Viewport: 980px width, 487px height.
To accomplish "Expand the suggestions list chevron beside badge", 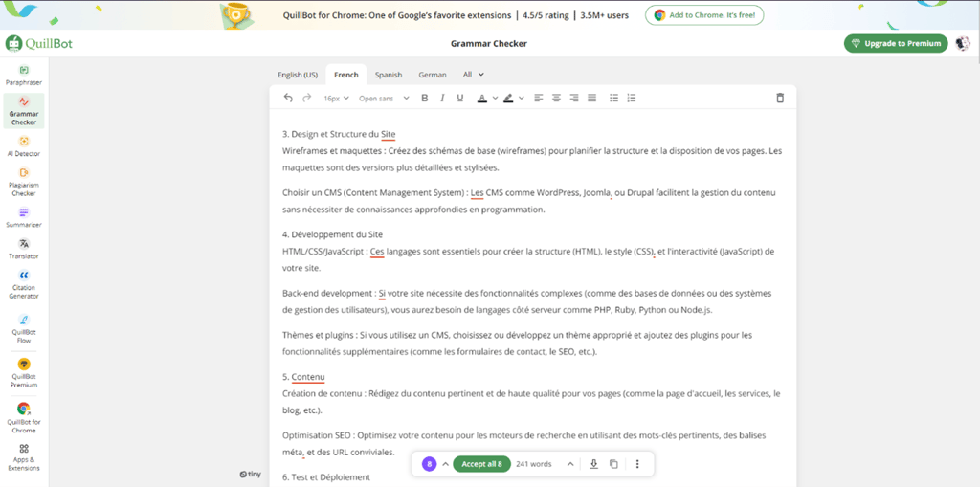I will tap(445, 464).
